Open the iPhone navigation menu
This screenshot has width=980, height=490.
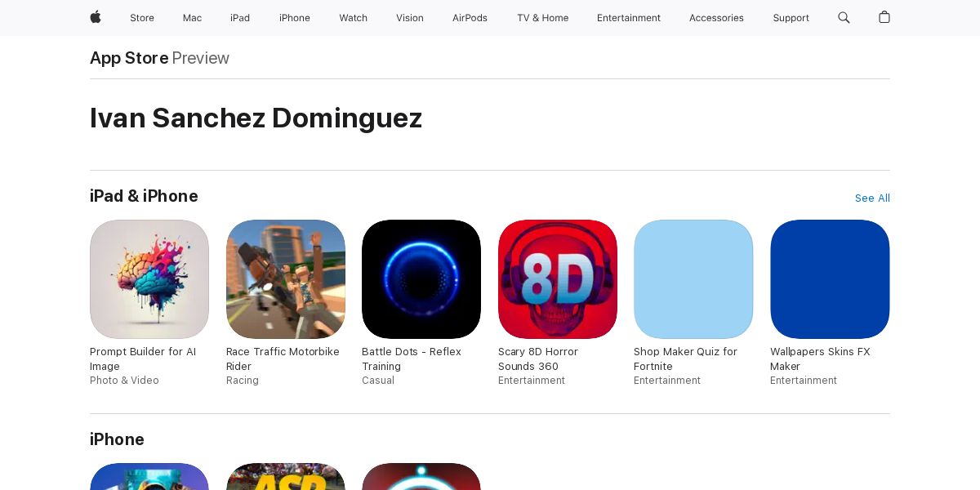295,18
